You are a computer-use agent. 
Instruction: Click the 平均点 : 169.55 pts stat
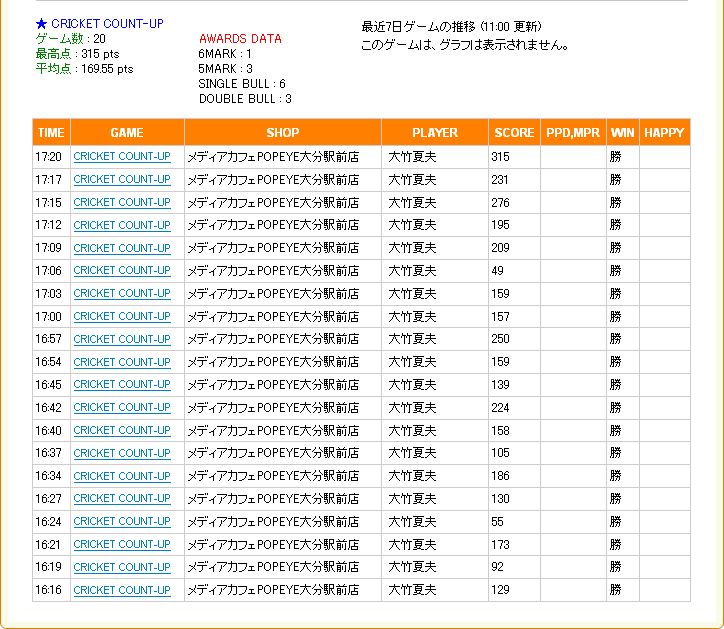(x=84, y=69)
